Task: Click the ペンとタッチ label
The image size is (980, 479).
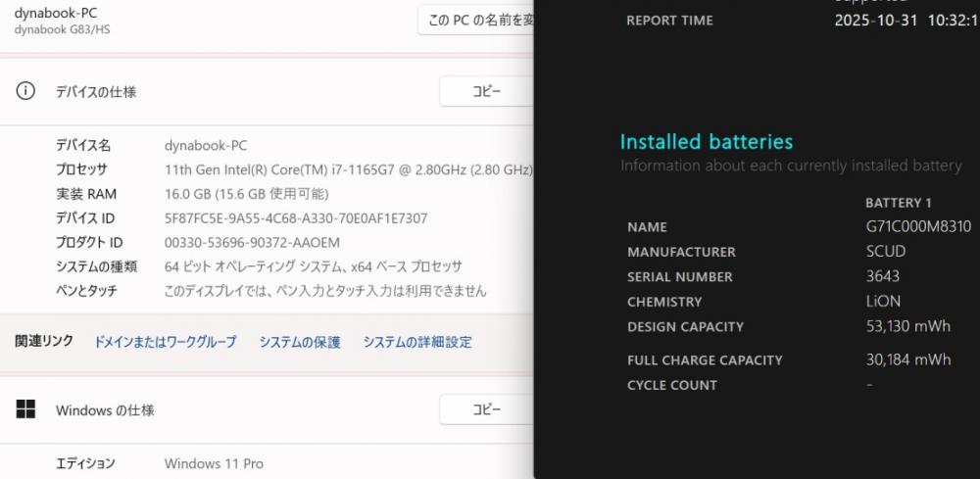Action: pos(86,290)
